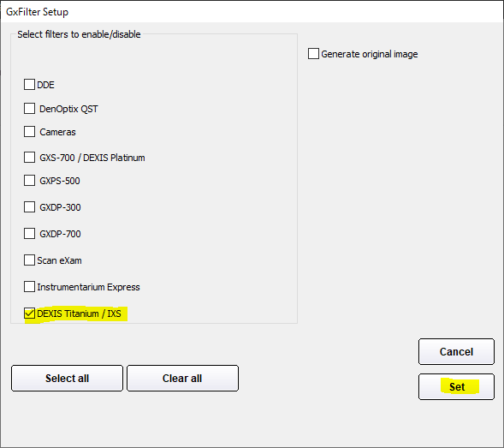Select the GXDP-300 checkbox
Screen dimensions: 504x448
[29, 207]
